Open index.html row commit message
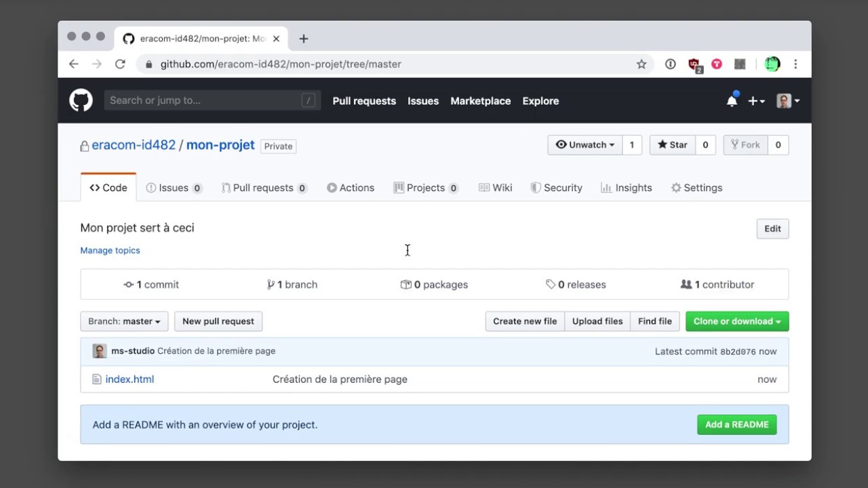This screenshot has width=868, height=488. (340, 379)
